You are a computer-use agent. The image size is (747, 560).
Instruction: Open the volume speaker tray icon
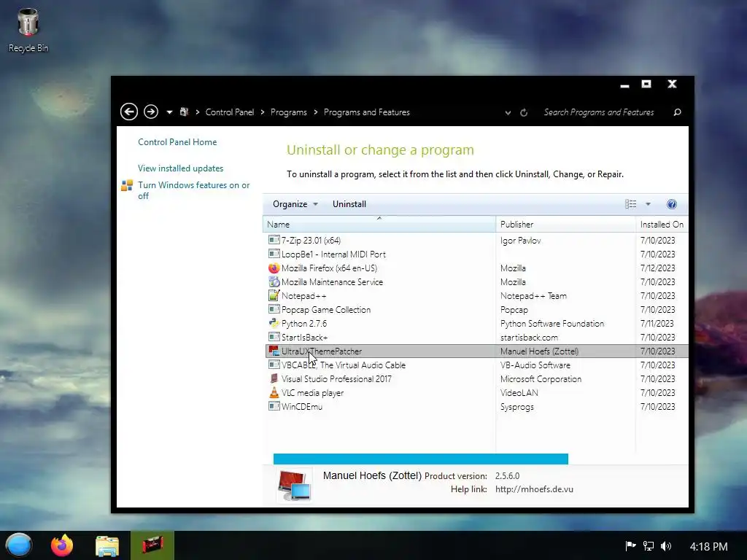(x=666, y=545)
